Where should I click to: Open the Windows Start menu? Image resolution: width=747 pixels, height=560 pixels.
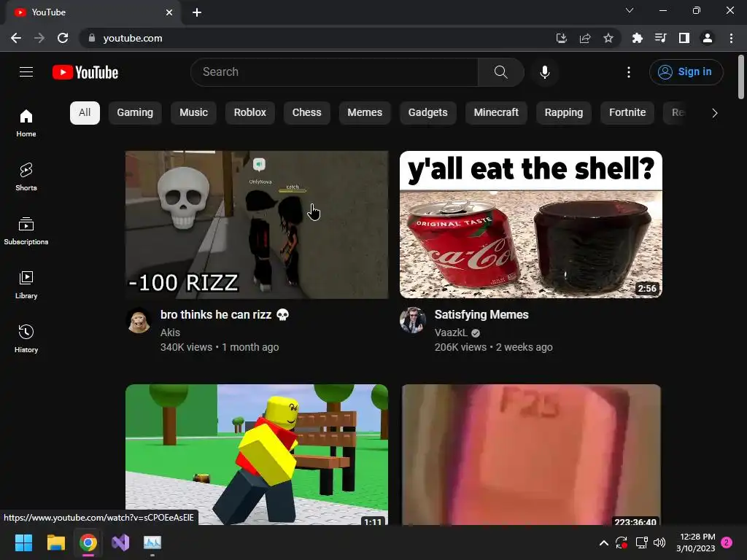coord(23,542)
